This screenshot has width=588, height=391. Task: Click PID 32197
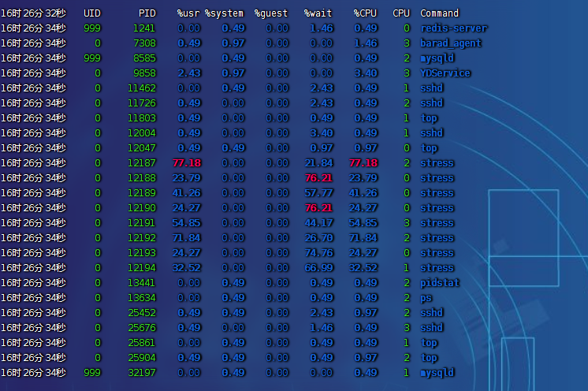[141, 373]
